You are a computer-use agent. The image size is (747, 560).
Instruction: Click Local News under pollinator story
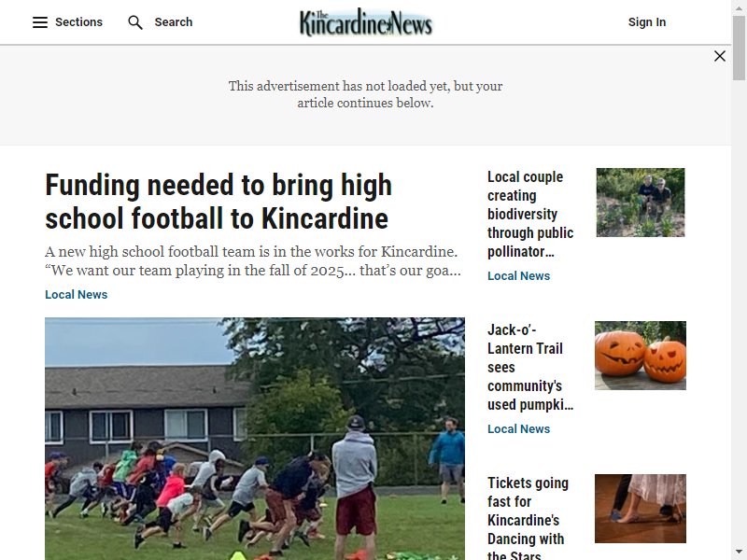point(518,276)
